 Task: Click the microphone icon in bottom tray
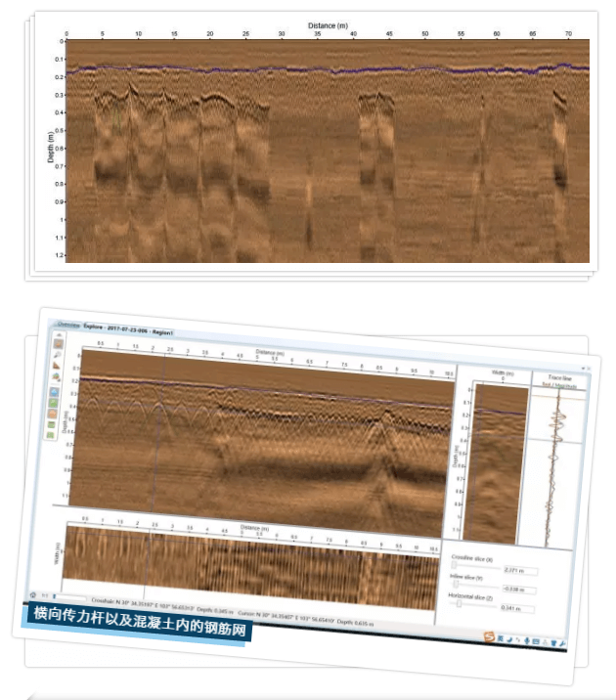pyautogui.click(x=528, y=639)
